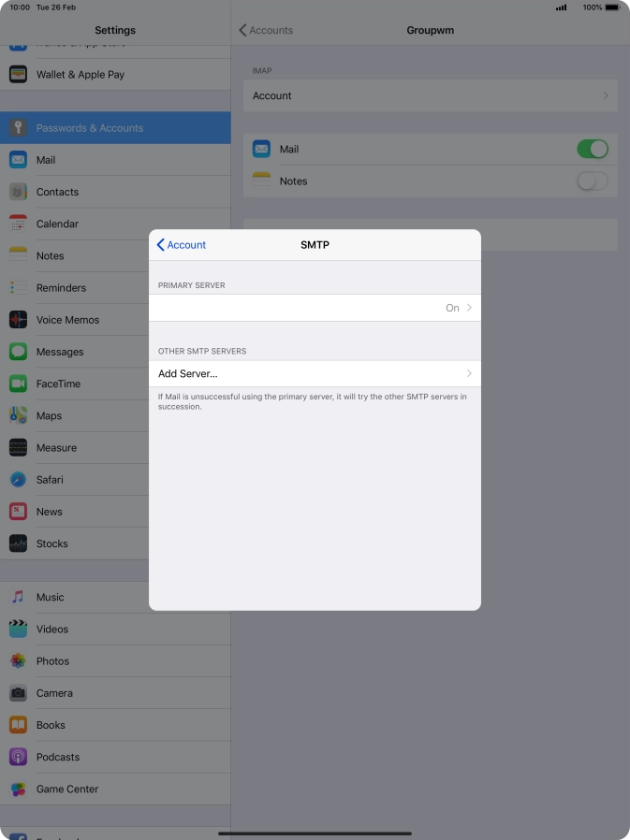Select the Podcasts icon in sidebar
This screenshot has width=630, height=840.
(x=18, y=757)
